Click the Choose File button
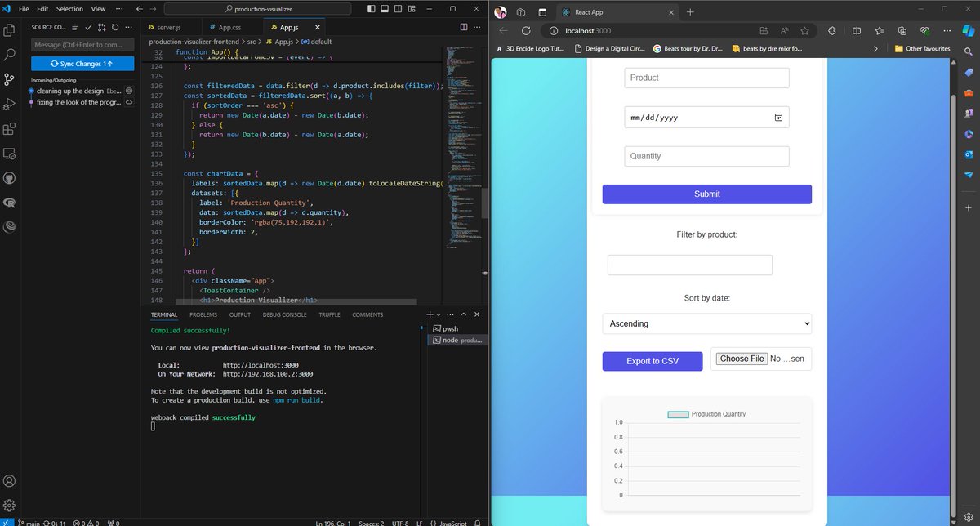This screenshot has height=526, width=980. pos(742,359)
